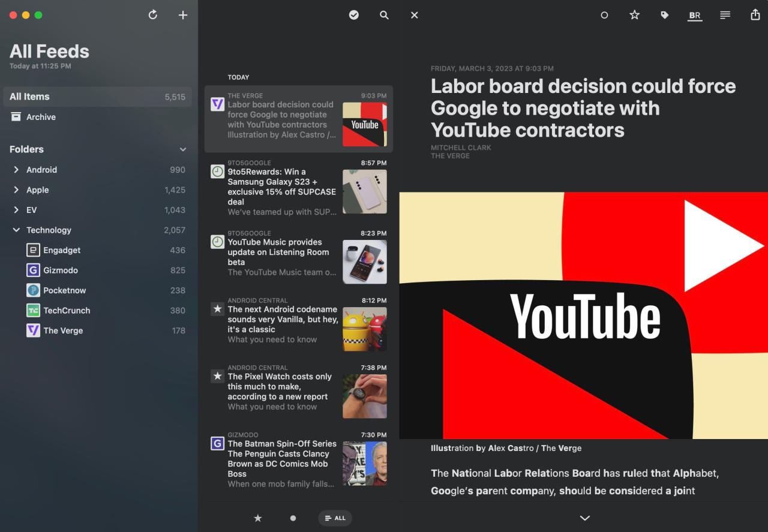Viewport: 768px width, 532px height.
Task: Click the Verge icon on the Labor board item
Action: [x=217, y=104]
